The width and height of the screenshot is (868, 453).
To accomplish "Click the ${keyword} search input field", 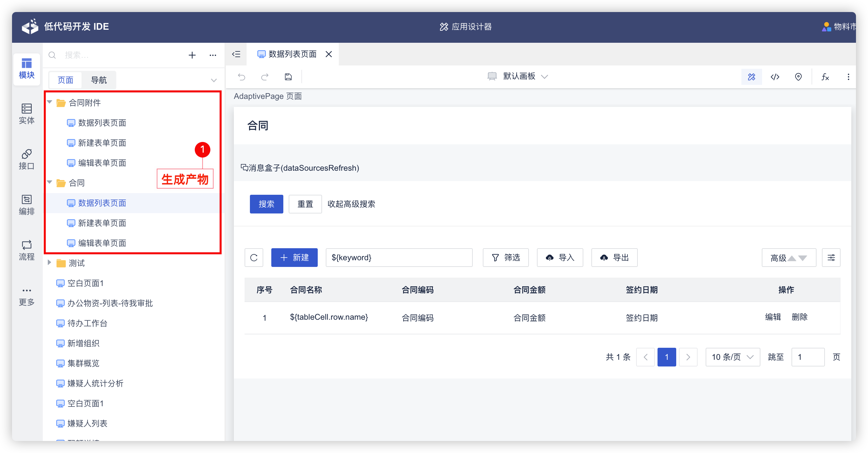I will click(x=399, y=258).
